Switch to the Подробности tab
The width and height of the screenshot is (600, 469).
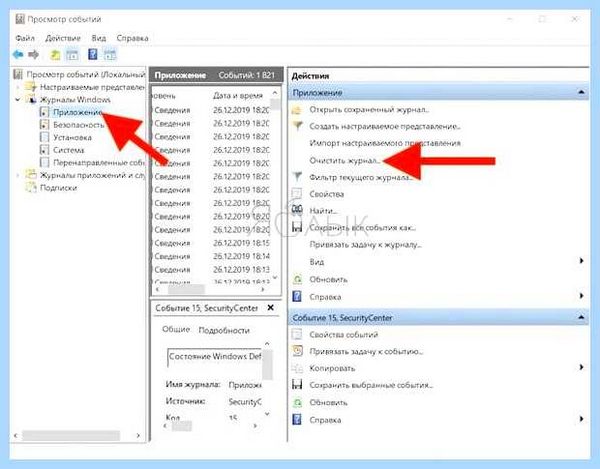click(224, 330)
